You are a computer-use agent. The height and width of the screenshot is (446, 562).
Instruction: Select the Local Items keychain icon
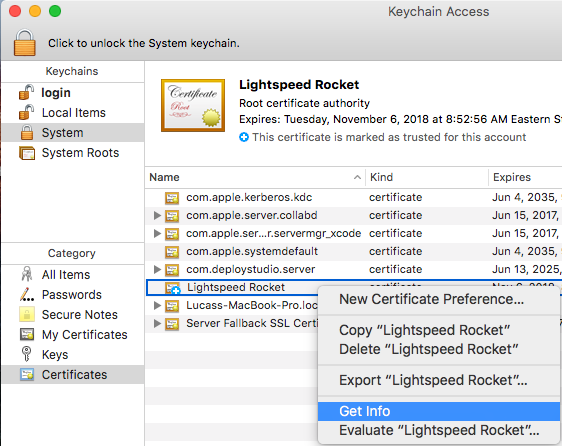tap(27, 113)
